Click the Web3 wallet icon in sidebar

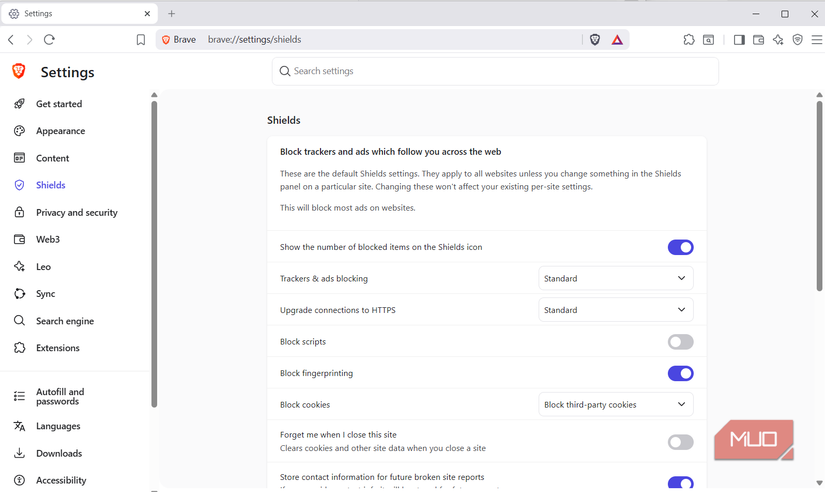pos(19,239)
